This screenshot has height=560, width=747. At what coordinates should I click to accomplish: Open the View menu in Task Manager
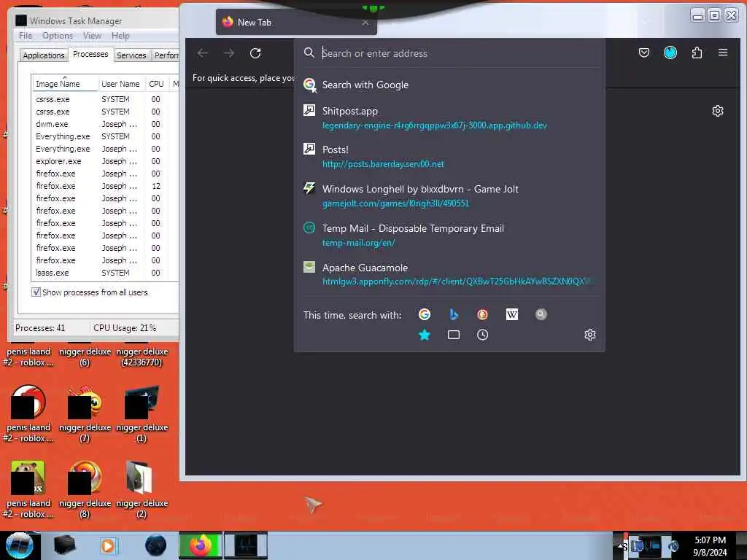92,36
